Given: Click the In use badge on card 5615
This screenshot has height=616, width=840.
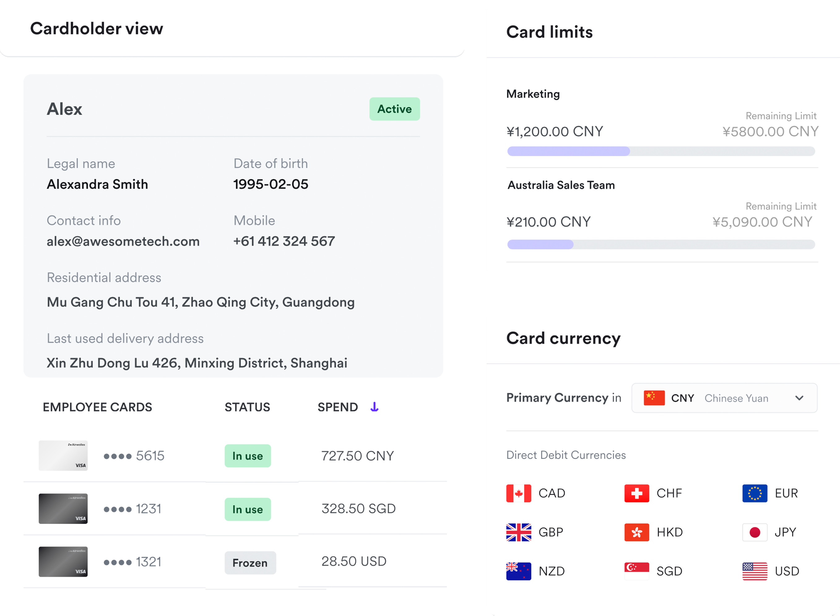Looking at the screenshot, I should click(x=247, y=456).
